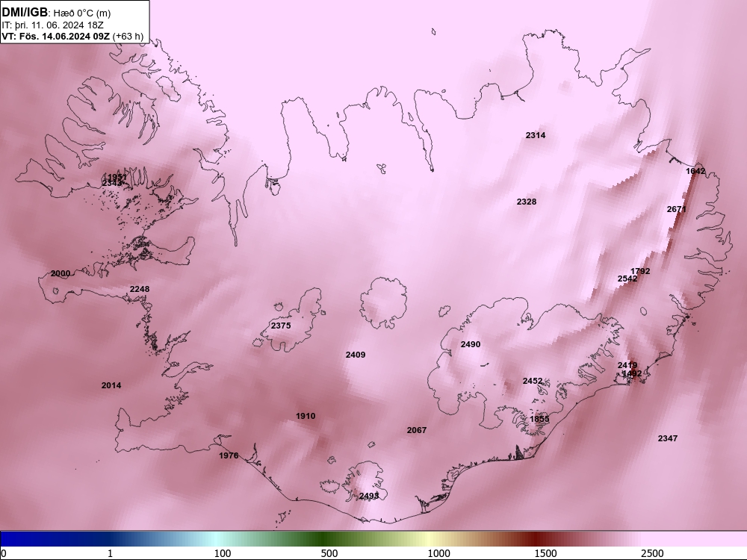Select the 1642 value on east coast

tap(695, 171)
